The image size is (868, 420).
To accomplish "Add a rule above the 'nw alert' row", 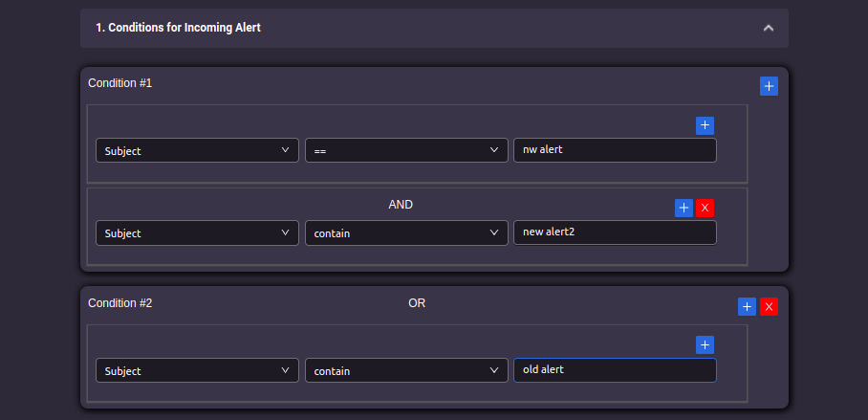I will click(705, 125).
